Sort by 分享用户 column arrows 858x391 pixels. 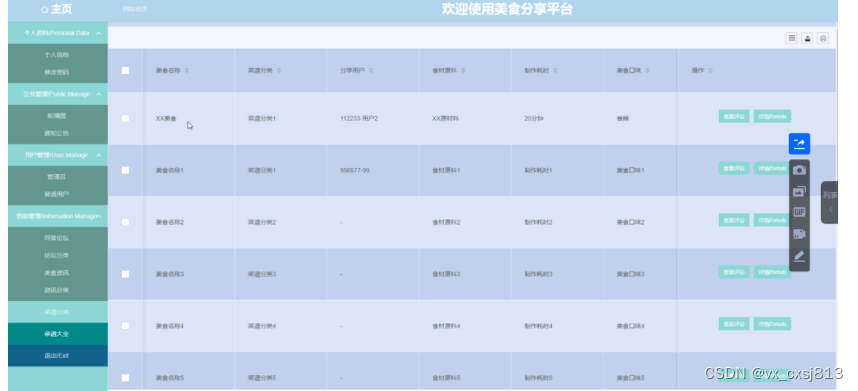click(x=371, y=71)
